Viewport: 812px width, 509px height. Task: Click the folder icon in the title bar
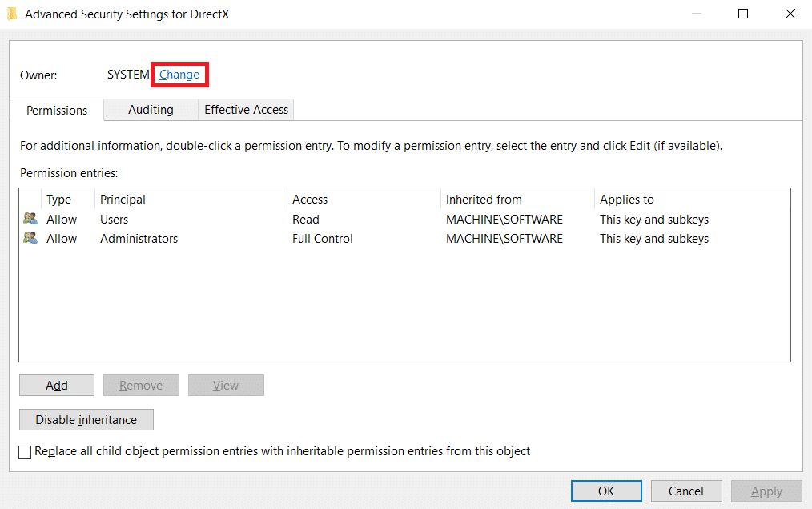coord(12,14)
